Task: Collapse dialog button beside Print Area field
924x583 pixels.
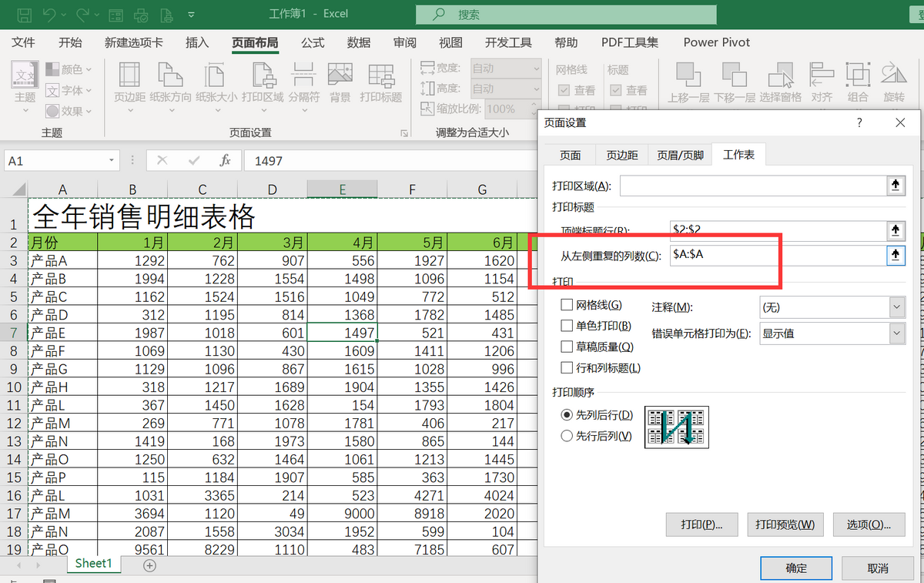Action: tap(896, 186)
